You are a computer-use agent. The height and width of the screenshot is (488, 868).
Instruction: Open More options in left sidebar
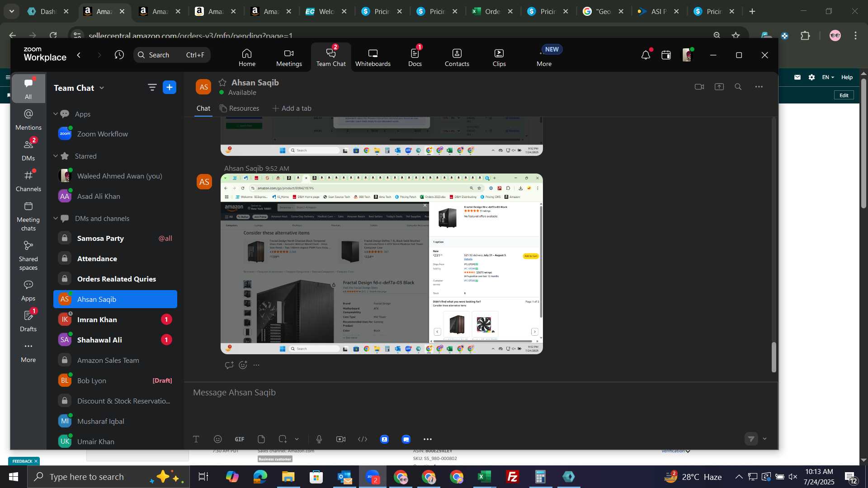coord(28,352)
